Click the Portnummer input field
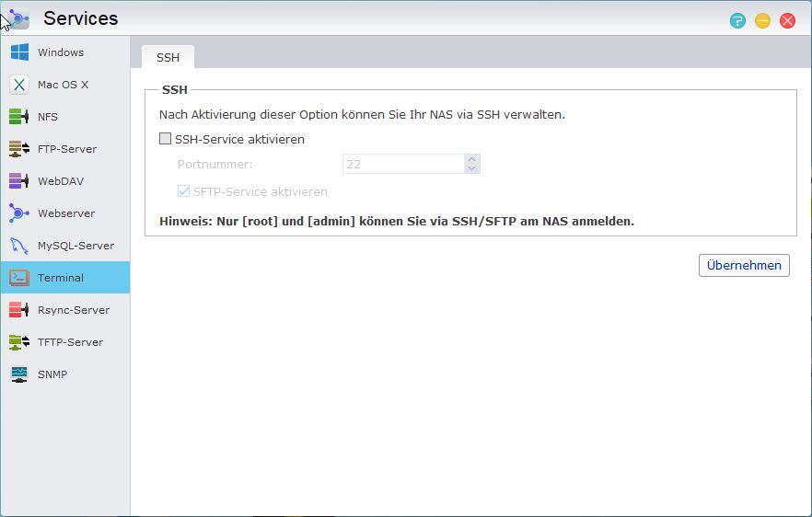 pos(403,164)
